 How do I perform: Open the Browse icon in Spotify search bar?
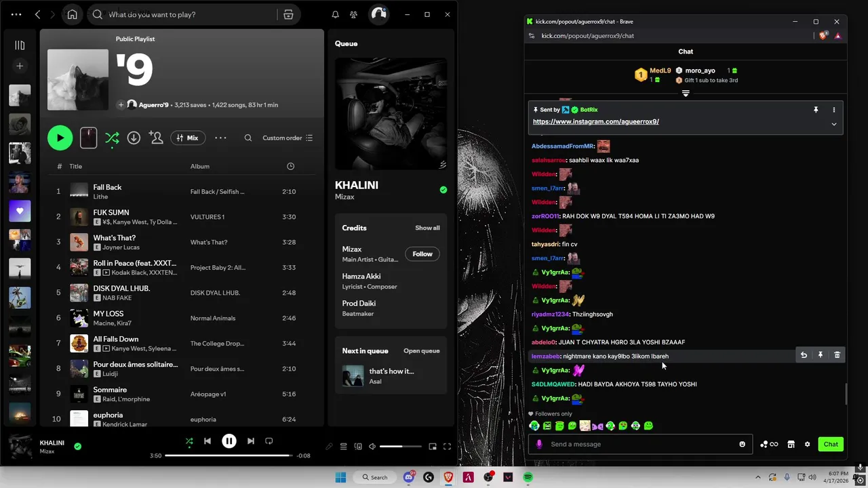[288, 14]
